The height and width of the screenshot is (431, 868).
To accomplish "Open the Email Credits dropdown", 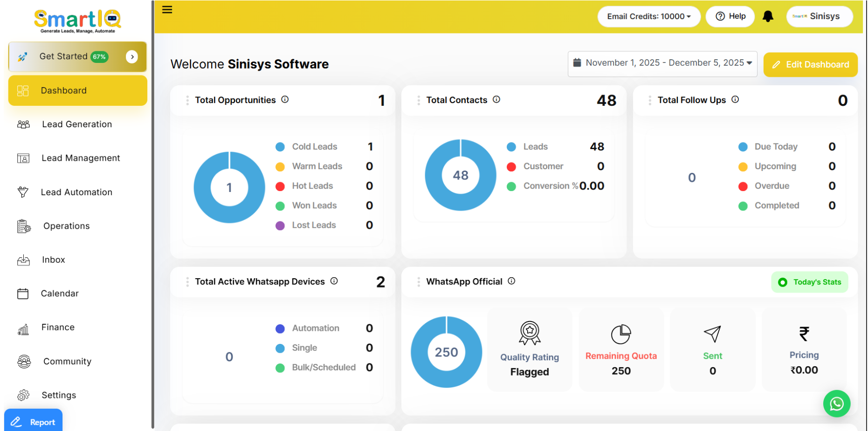I will point(649,17).
